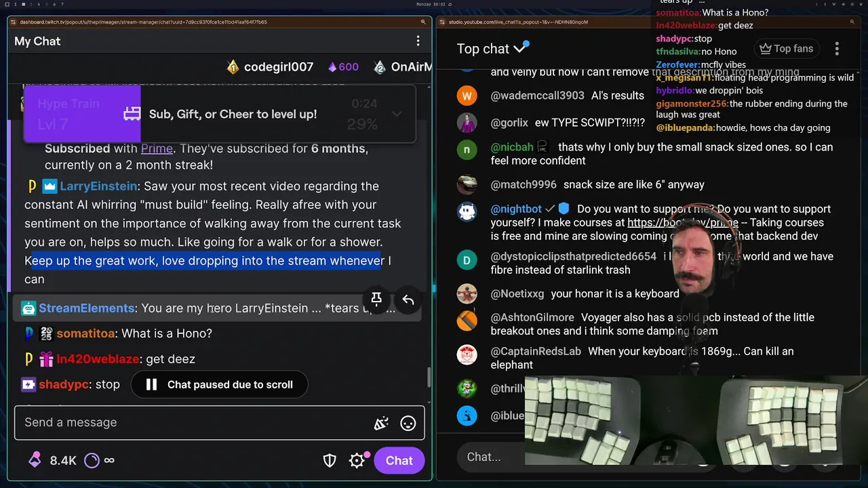Screen dimensions: 868x488
Task: Resume chat paused due to scroll
Action: tap(219, 385)
